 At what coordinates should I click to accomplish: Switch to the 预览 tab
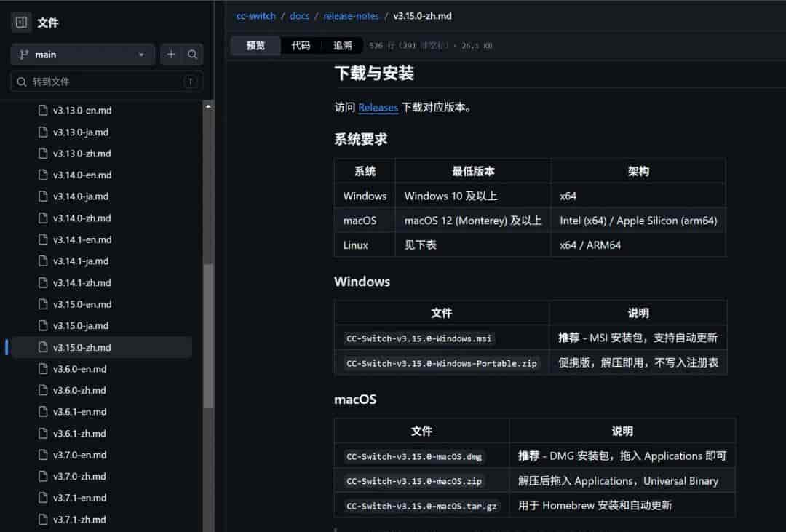coord(255,46)
